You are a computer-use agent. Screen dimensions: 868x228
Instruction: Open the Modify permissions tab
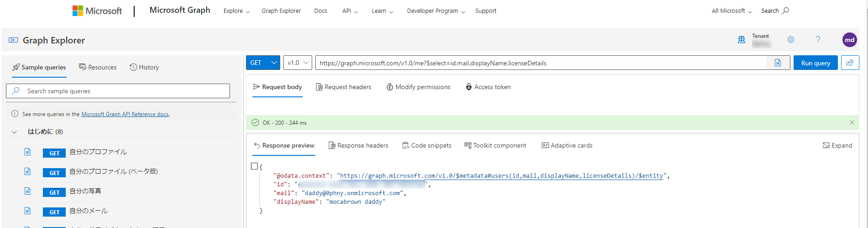point(418,87)
